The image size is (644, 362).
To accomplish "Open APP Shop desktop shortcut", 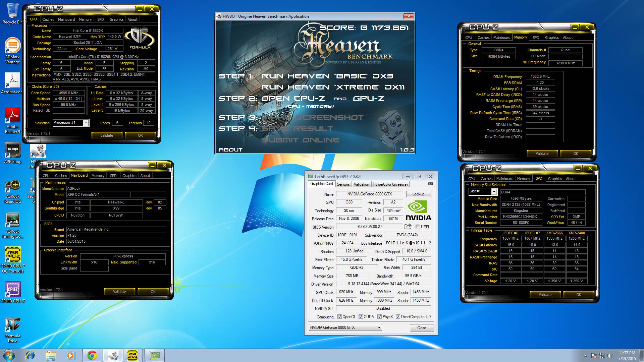I will pyautogui.click(x=13, y=154).
